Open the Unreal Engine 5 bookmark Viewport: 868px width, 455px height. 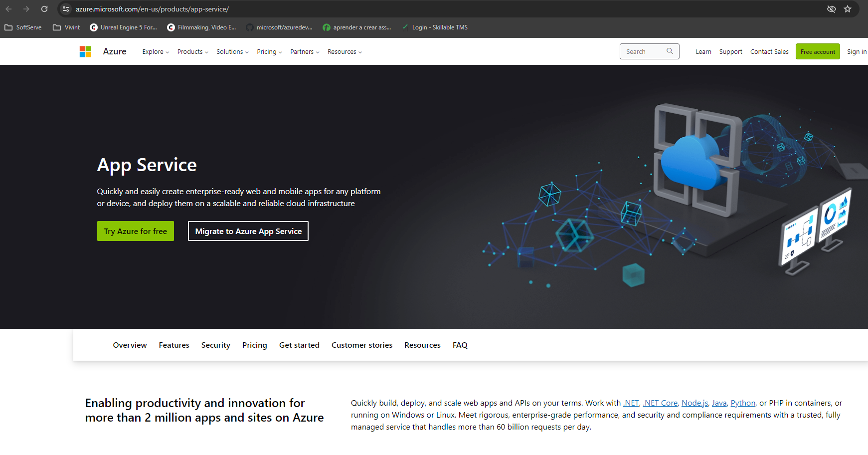(x=123, y=27)
